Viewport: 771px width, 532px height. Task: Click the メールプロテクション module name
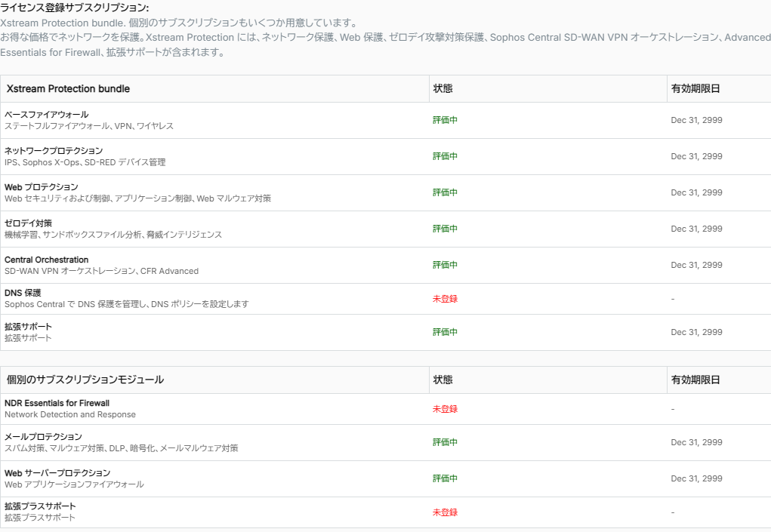click(x=43, y=437)
